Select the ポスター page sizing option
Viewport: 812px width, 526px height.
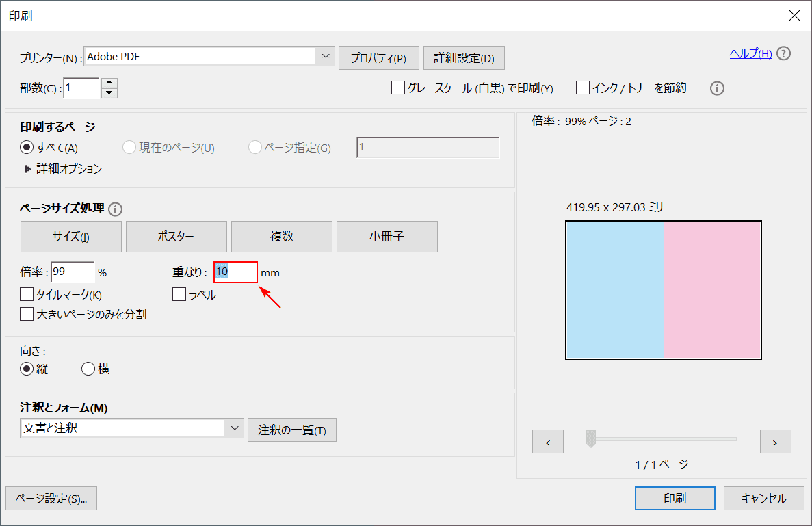[x=176, y=237]
